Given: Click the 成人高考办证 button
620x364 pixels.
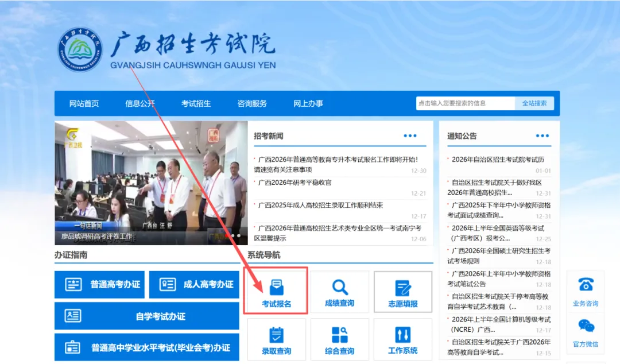Looking at the screenshot, I should (x=194, y=284).
